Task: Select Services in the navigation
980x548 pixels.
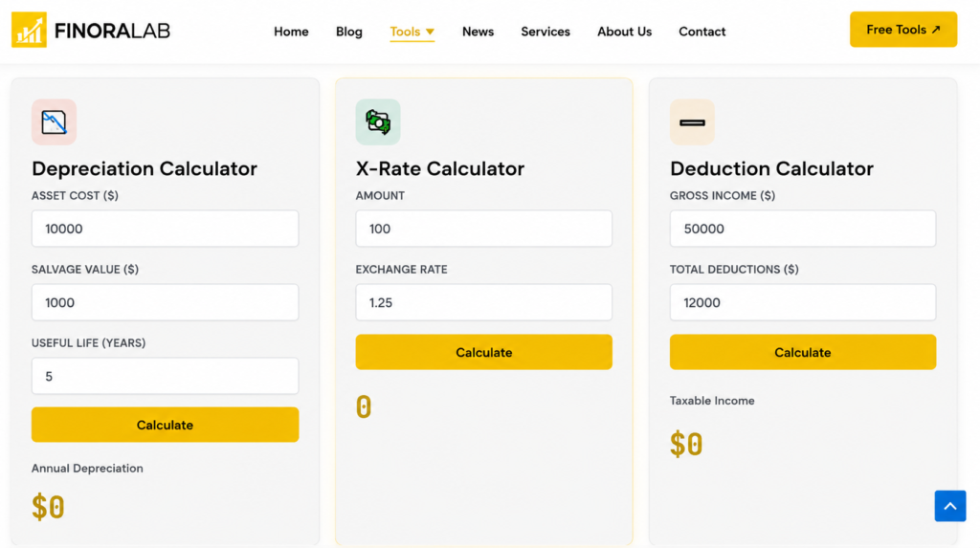Action: [546, 32]
